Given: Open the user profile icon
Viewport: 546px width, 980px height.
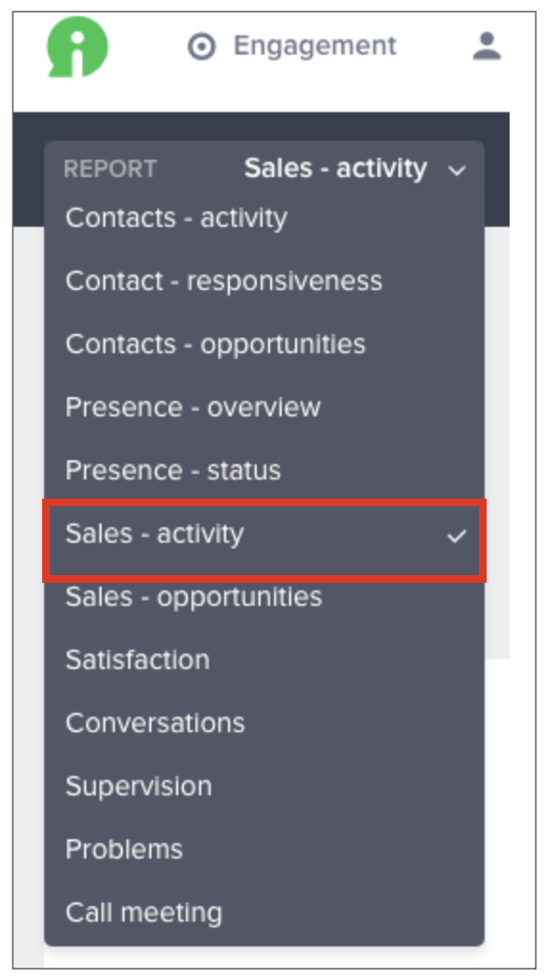Looking at the screenshot, I should (x=488, y=46).
